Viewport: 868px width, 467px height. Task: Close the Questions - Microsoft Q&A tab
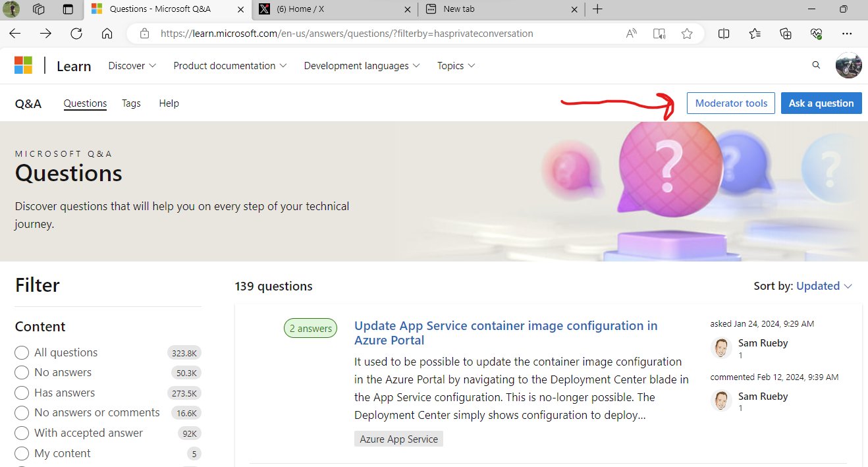pyautogui.click(x=240, y=9)
